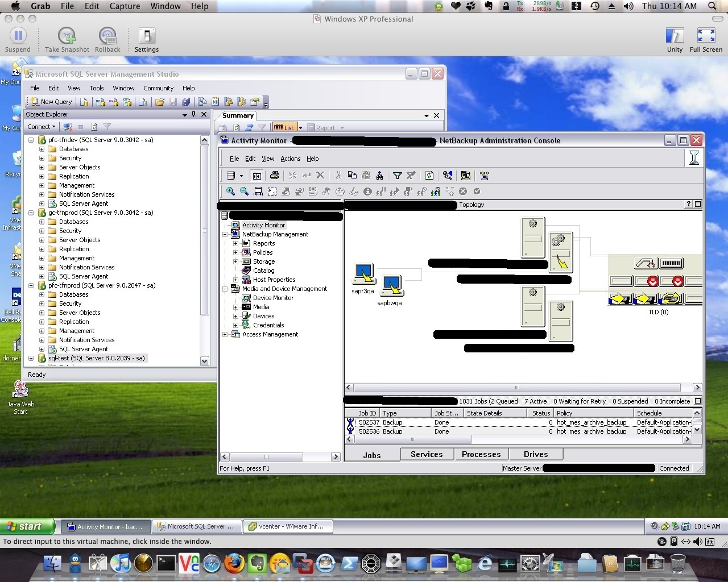Open iTunes from the Mac dock
Image resolution: width=728 pixels, height=582 pixels.
[x=121, y=563]
